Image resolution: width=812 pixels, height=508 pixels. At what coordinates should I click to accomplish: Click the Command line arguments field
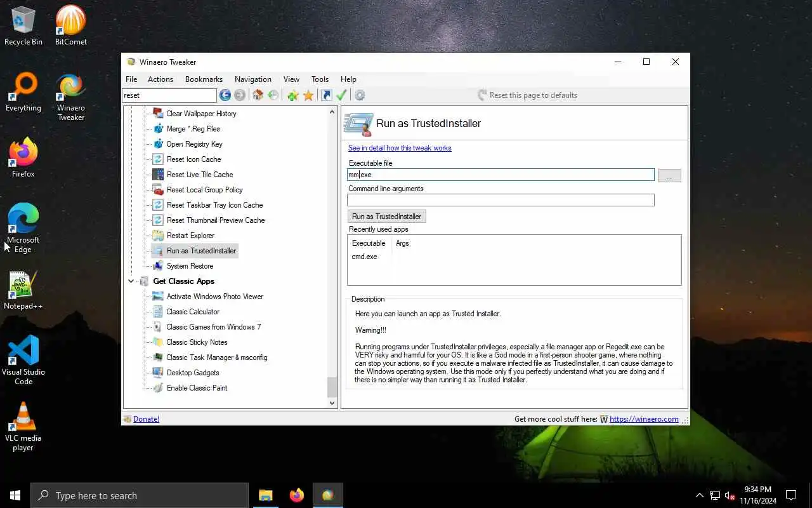click(501, 200)
